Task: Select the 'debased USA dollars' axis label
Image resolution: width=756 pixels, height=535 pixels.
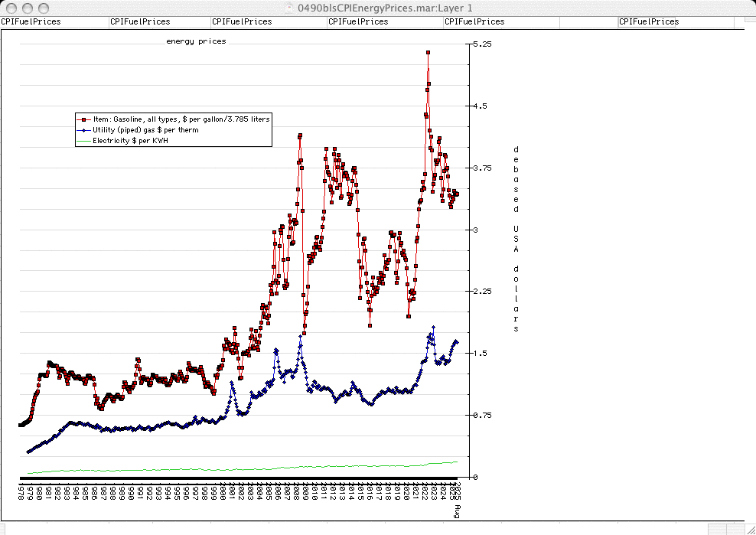Action: click(516, 239)
